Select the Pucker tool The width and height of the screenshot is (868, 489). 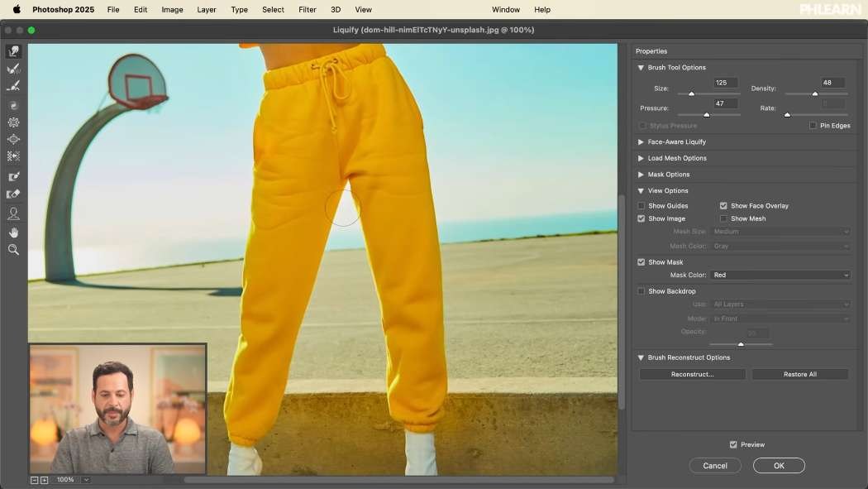13,122
